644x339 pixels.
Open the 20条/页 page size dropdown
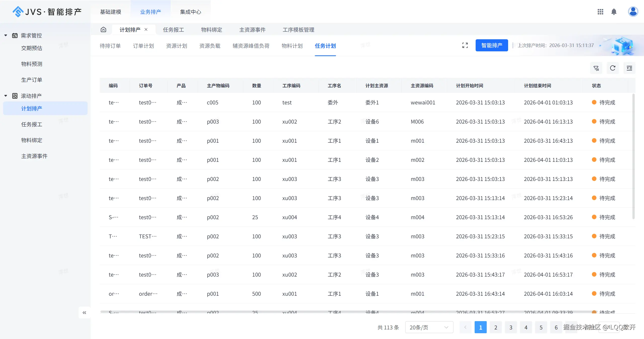pos(429,327)
